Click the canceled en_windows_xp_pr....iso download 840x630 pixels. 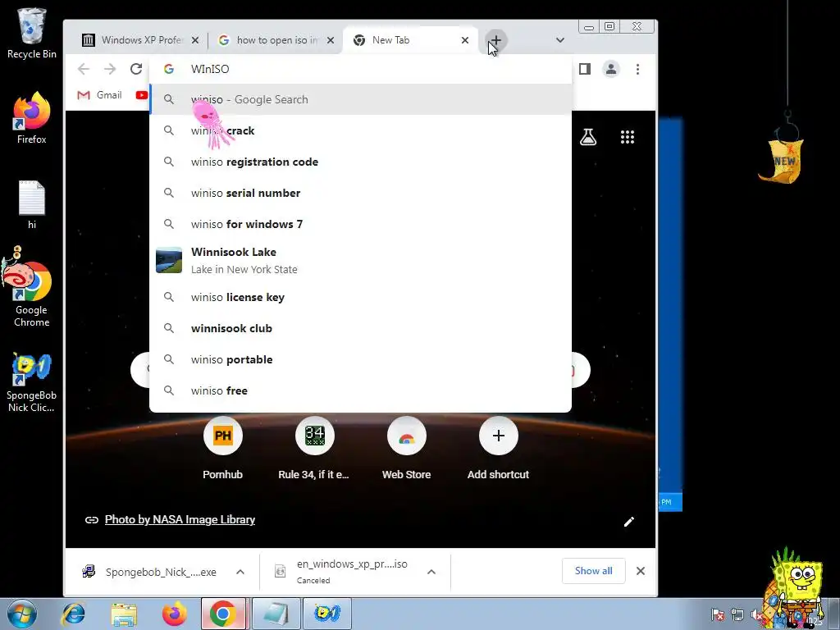click(343, 572)
